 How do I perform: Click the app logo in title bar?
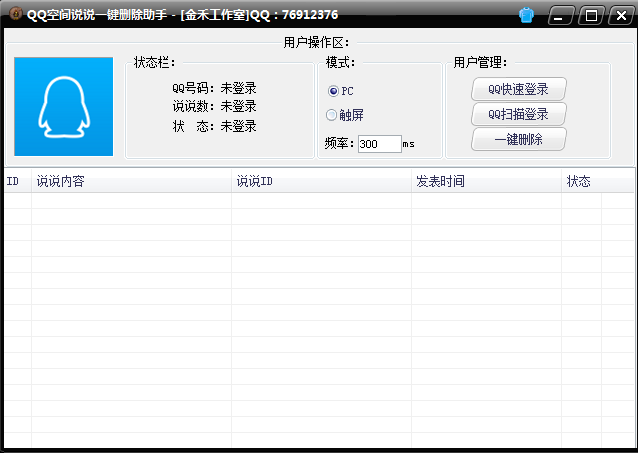click(x=15, y=14)
